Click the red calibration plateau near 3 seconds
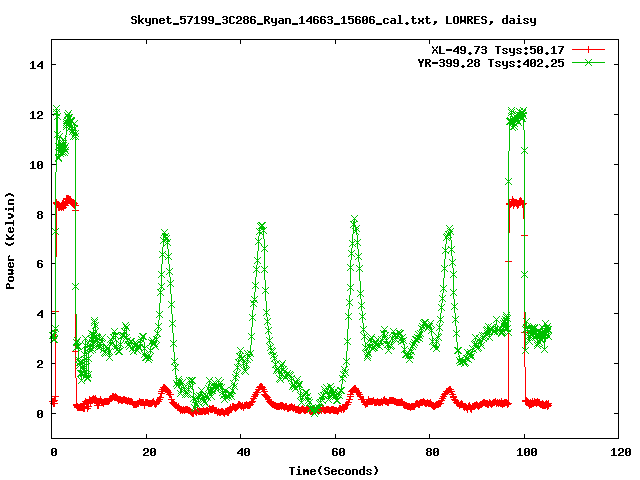This screenshot has height=480, width=640. pos(66,203)
